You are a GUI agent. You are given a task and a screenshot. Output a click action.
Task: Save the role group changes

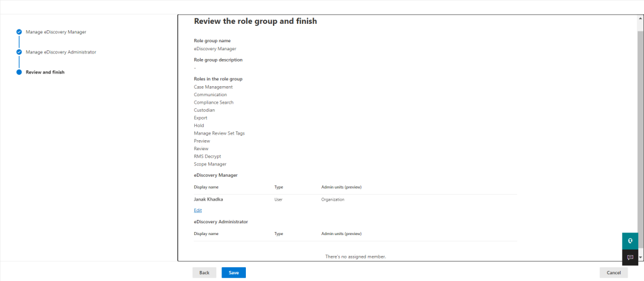click(x=234, y=273)
